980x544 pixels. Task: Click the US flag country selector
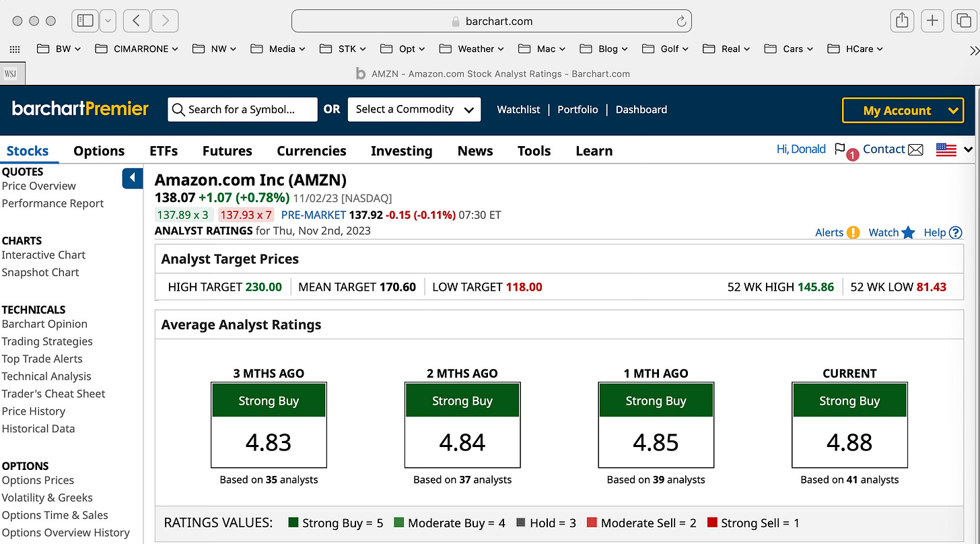[946, 150]
